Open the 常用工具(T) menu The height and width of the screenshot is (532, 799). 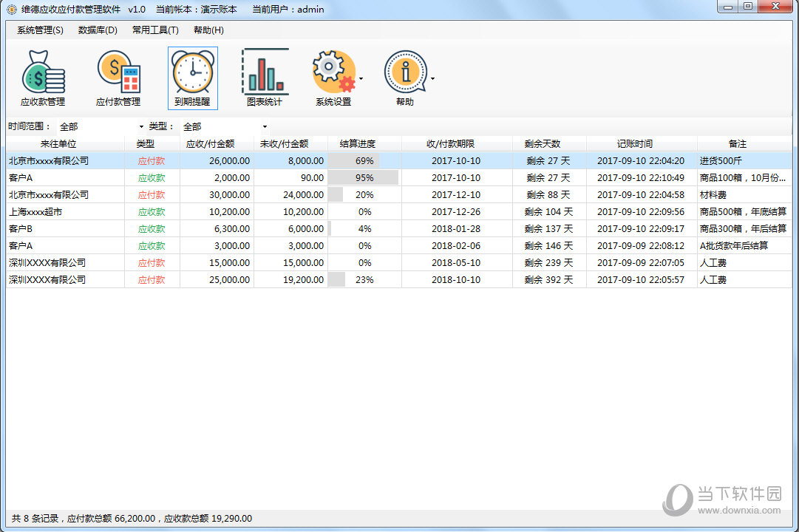[155, 30]
